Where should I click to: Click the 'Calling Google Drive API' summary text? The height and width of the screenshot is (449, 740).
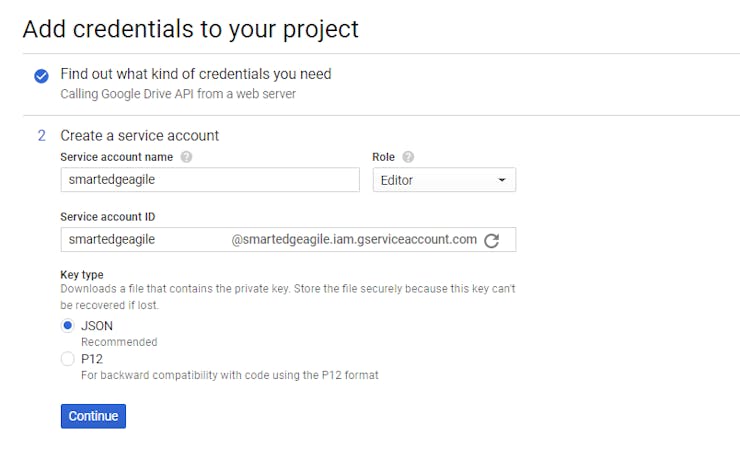(x=178, y=94)
